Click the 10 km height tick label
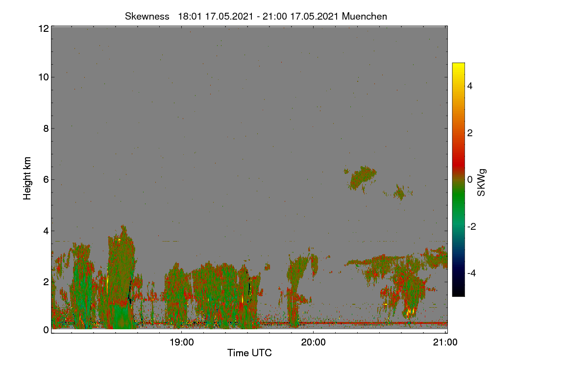The image size is (588, 392). 43,77
